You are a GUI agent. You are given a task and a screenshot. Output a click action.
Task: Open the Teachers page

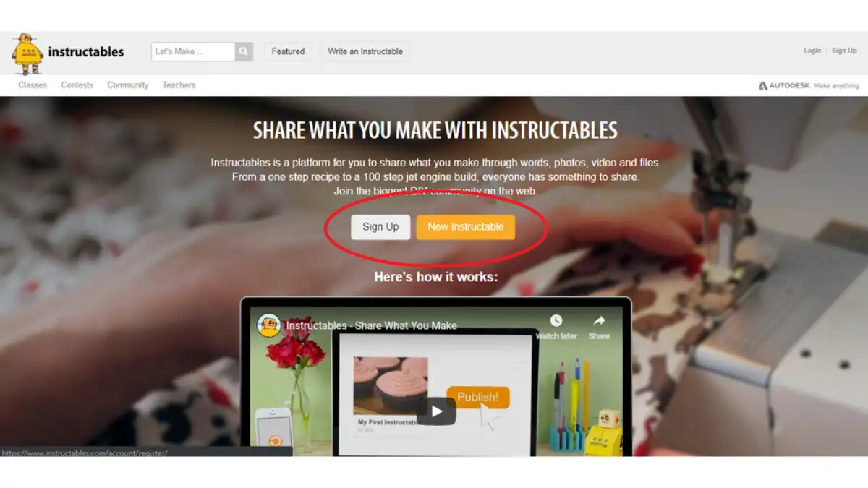(179, 85)
